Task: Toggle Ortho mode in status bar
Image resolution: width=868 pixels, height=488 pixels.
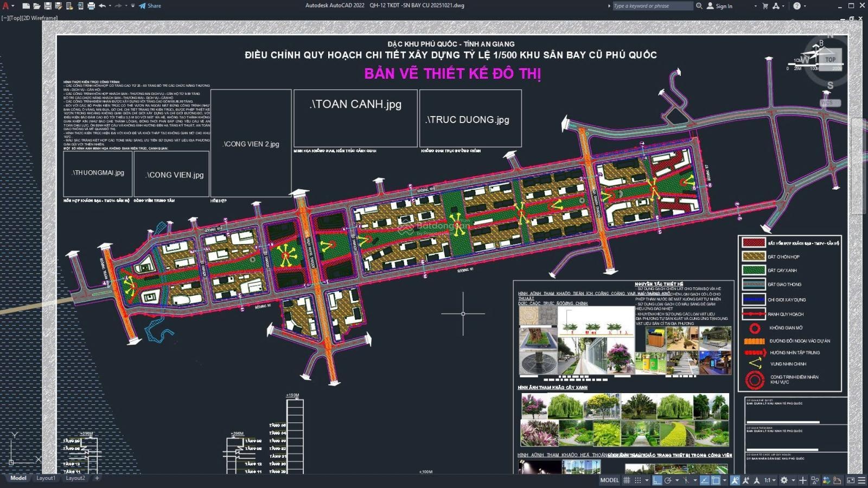Action: pos(657,480)
